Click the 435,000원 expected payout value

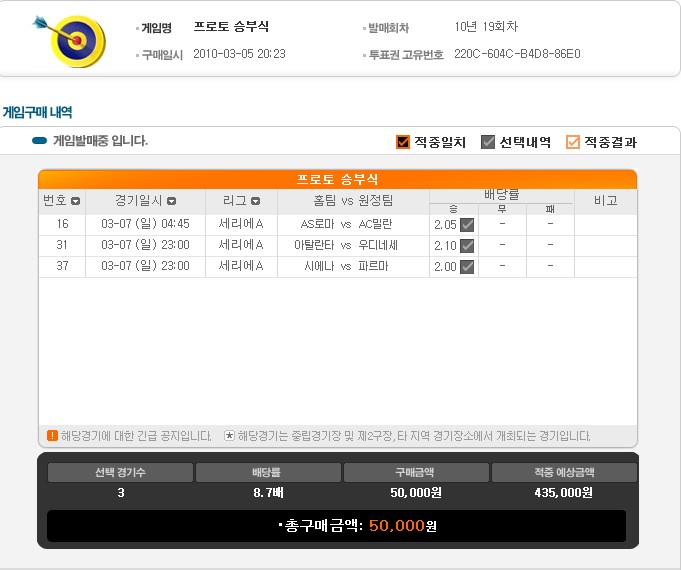click(x=564, y=493)
